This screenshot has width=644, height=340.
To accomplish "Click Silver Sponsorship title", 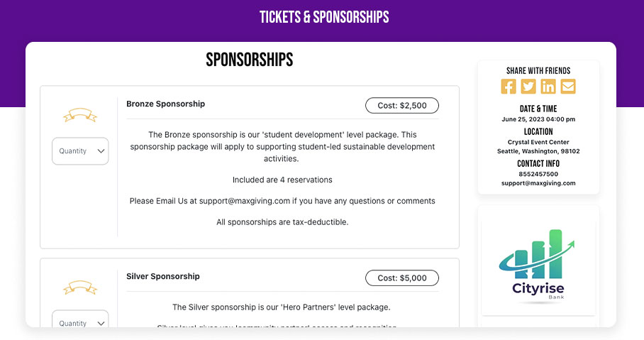I will click(x=163, y=276).
